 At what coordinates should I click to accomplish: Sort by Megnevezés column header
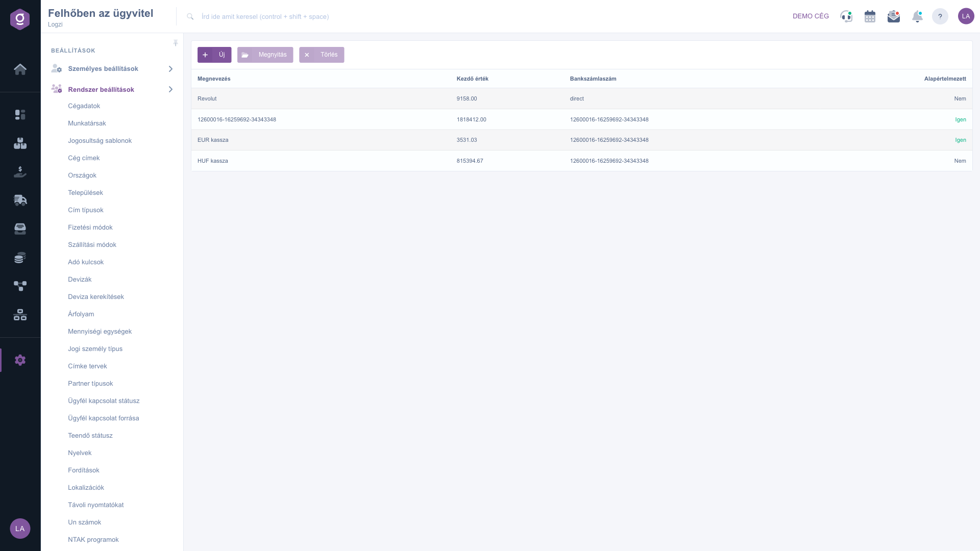(214, 79)
